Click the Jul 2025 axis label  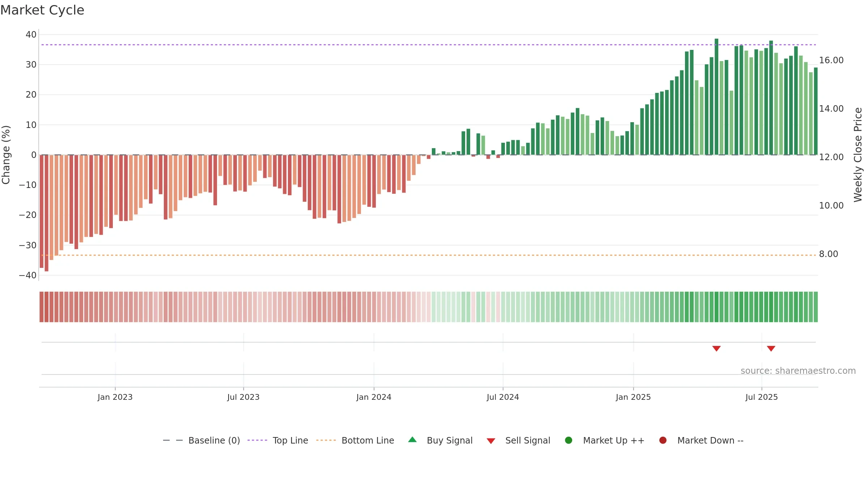[x=762, y=397]
